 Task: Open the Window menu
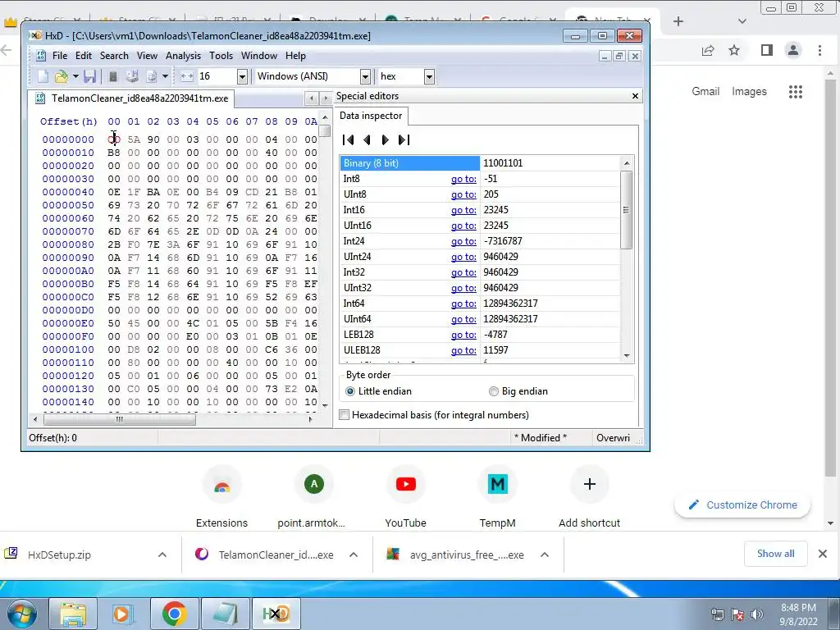[258, 56]
